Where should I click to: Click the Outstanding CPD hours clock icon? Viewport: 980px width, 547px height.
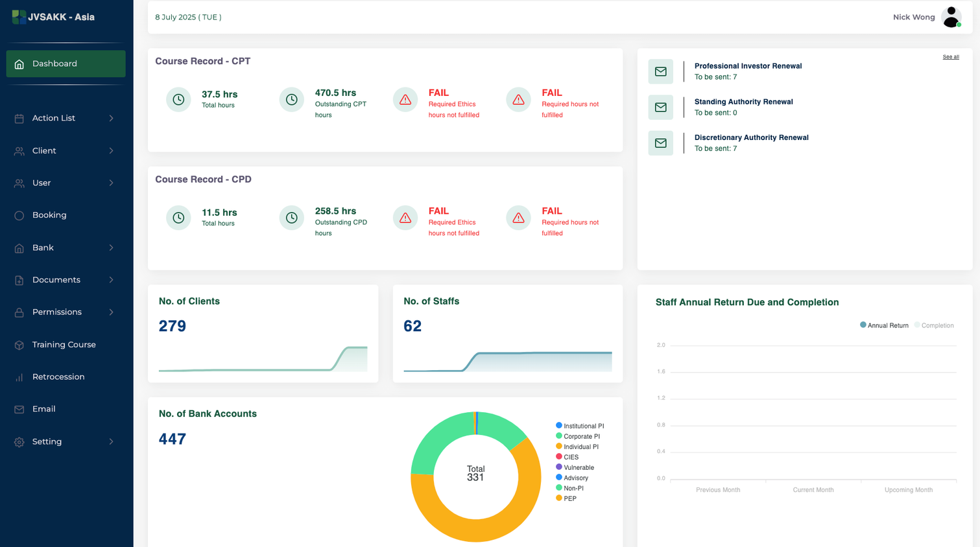(x=292, y=218)
